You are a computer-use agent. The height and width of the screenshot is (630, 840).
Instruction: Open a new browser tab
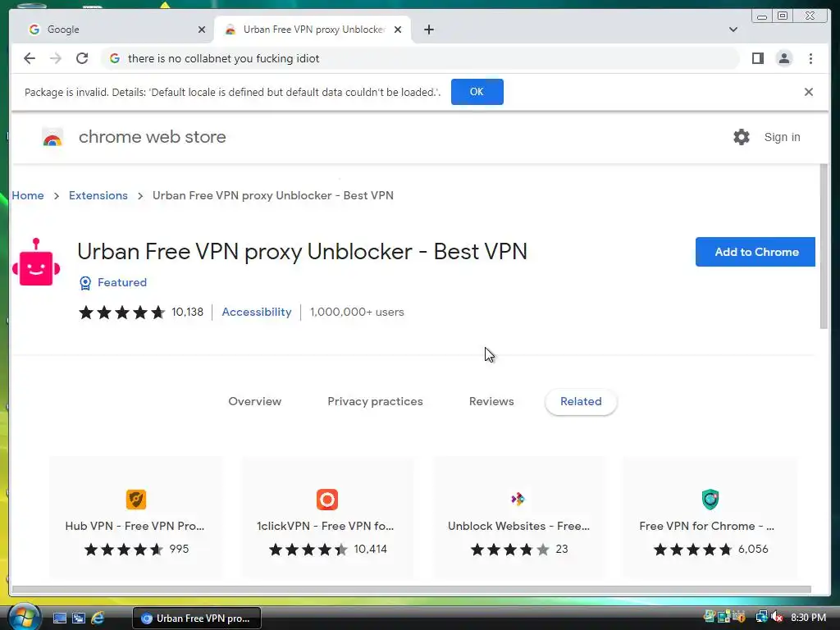(428, 30)
